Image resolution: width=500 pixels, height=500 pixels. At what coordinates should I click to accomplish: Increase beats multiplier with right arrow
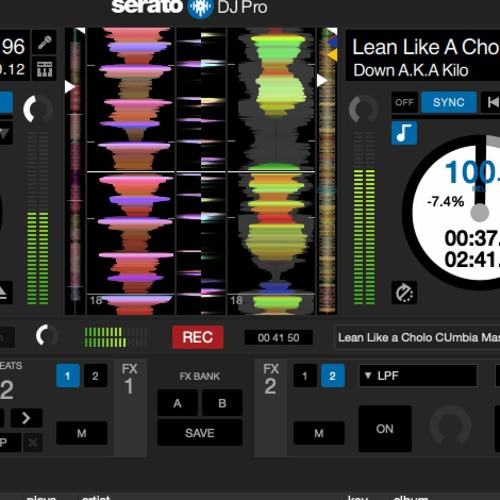click(x=26, y=418)
